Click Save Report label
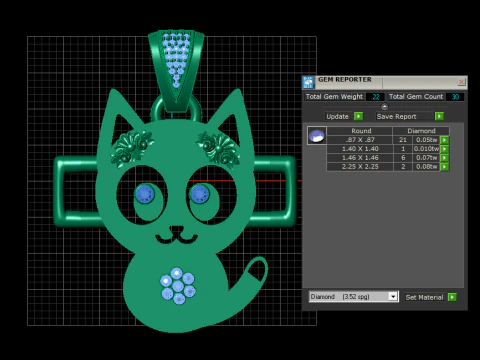 click(397, 116)
